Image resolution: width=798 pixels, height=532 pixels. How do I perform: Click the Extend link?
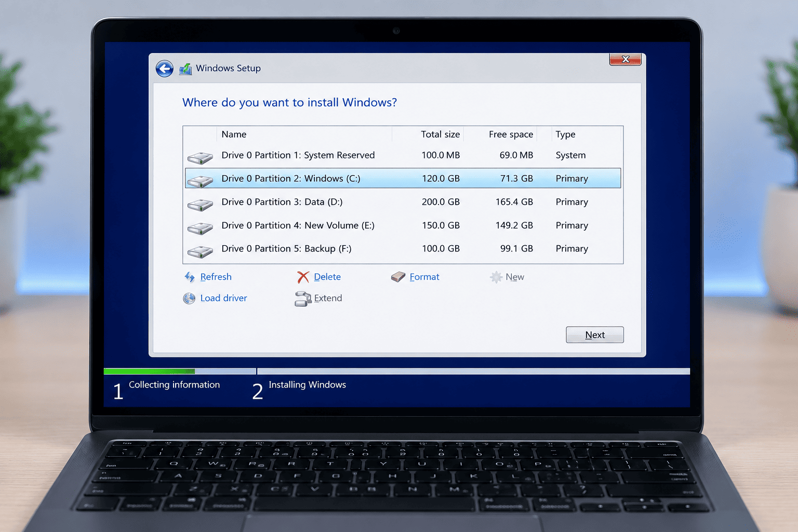coord(328,298)
